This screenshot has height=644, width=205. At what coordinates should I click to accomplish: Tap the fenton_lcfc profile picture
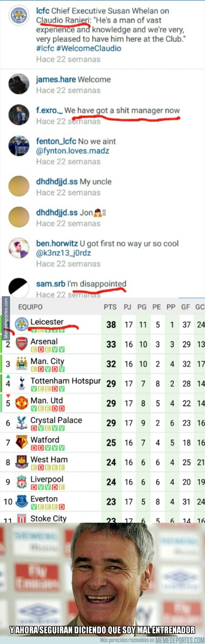(19, 146)
